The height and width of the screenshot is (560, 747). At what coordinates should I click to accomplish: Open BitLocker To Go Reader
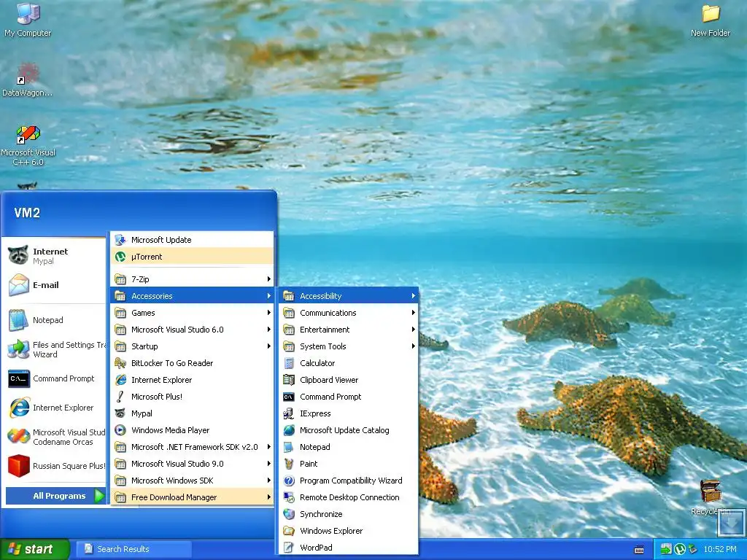192,363
